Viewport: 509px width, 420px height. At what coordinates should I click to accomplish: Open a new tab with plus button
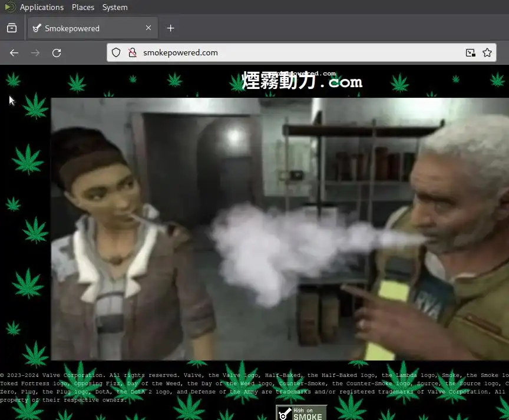click(x=170, y=28)
